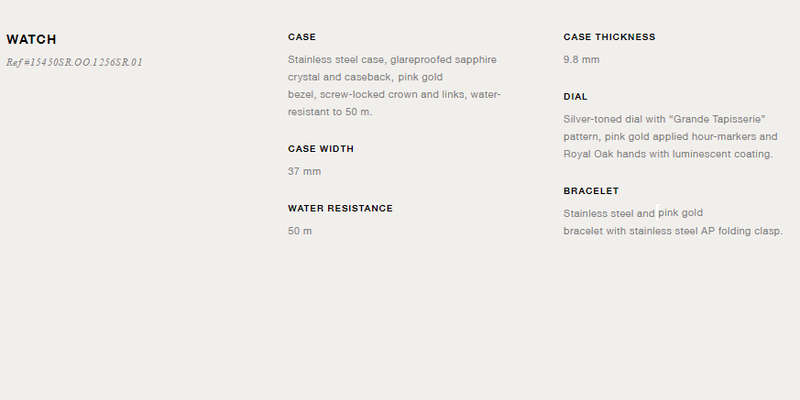Viewport: 800px width, 400px height.
Task: Click the WATCH section heading
Action: click(x=31, y=39)
